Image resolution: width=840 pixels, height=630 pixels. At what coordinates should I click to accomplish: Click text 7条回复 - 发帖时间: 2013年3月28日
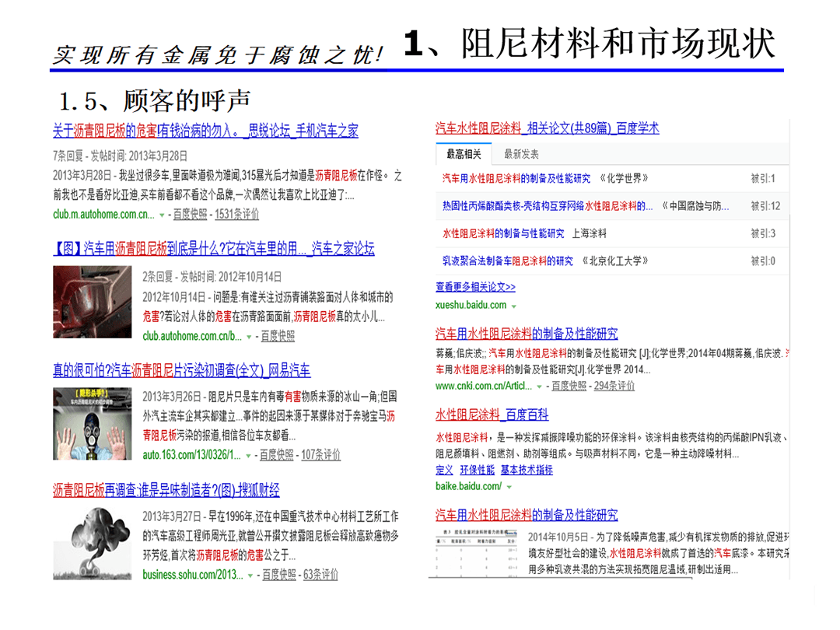(x=120, y=156)
